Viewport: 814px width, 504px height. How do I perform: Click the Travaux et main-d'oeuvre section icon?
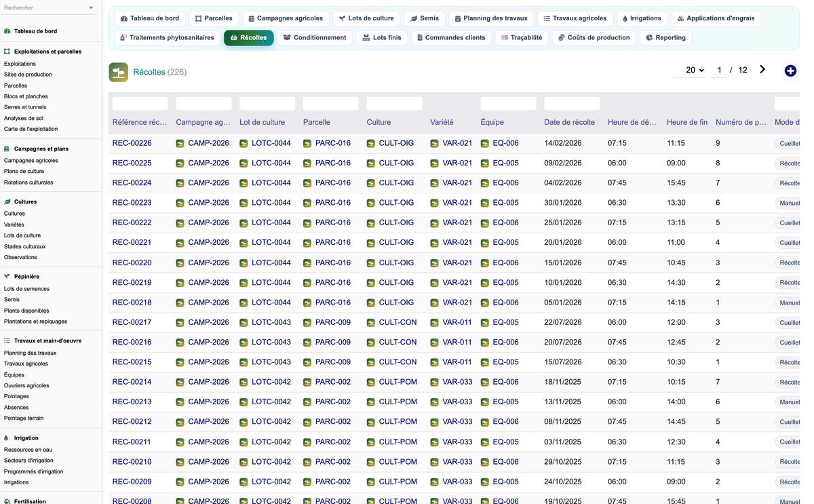(x=7, y=341)
